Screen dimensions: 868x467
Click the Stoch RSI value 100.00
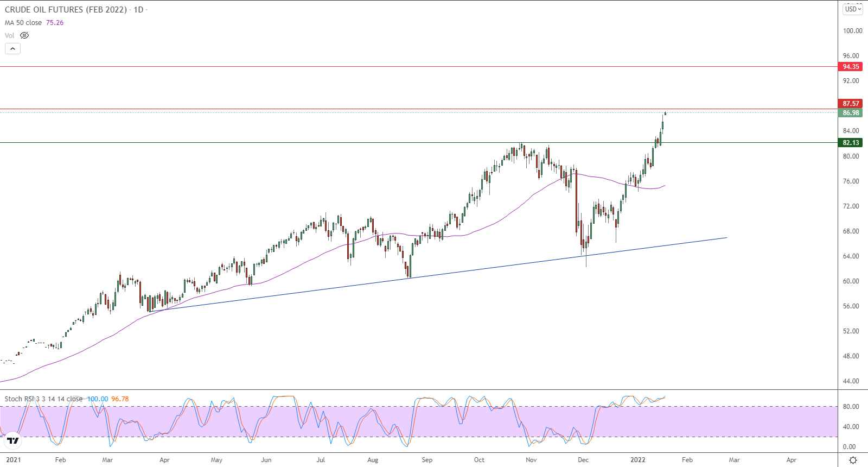click(98, 399)
